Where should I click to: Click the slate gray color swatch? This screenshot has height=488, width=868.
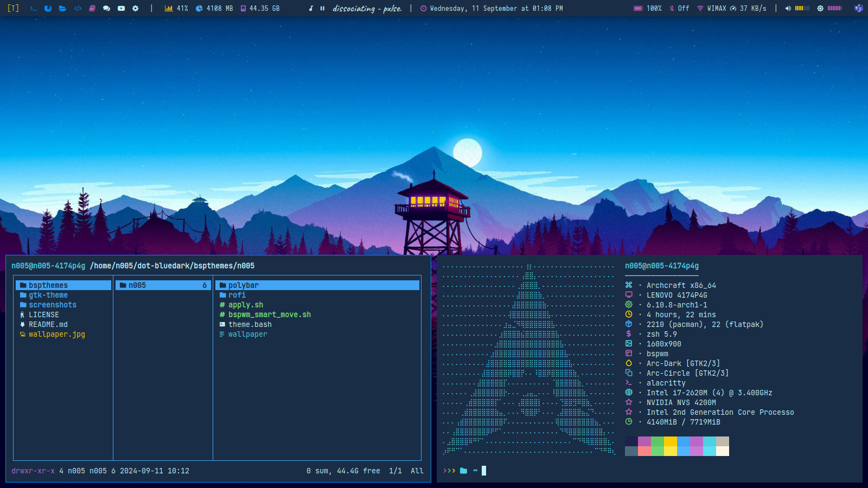(x=631, y=451)
